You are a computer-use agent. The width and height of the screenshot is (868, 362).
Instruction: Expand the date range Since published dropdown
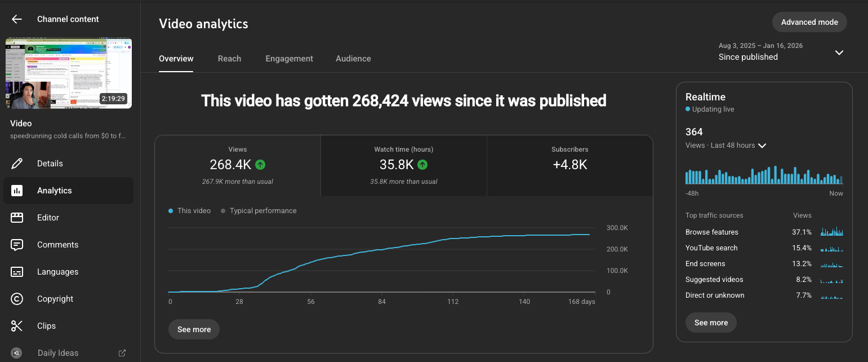click(x=839, y=52)
